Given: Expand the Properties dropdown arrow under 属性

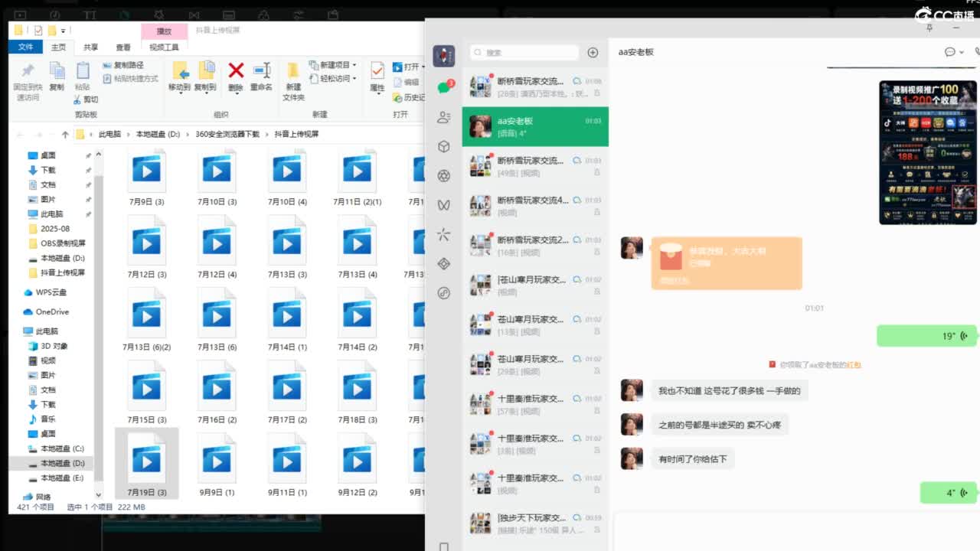Looking at the screenshot, I should coord(377,93).
